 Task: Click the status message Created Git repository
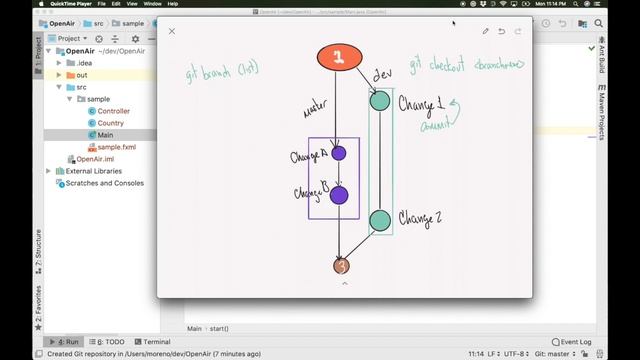click(154, 354)
